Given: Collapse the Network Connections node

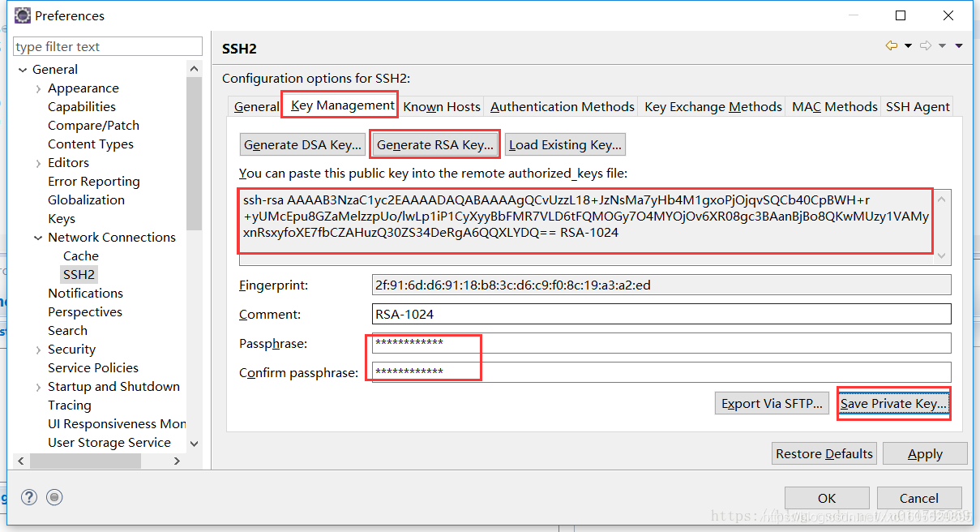Looking at the screenshot, I should click(38, 238).
